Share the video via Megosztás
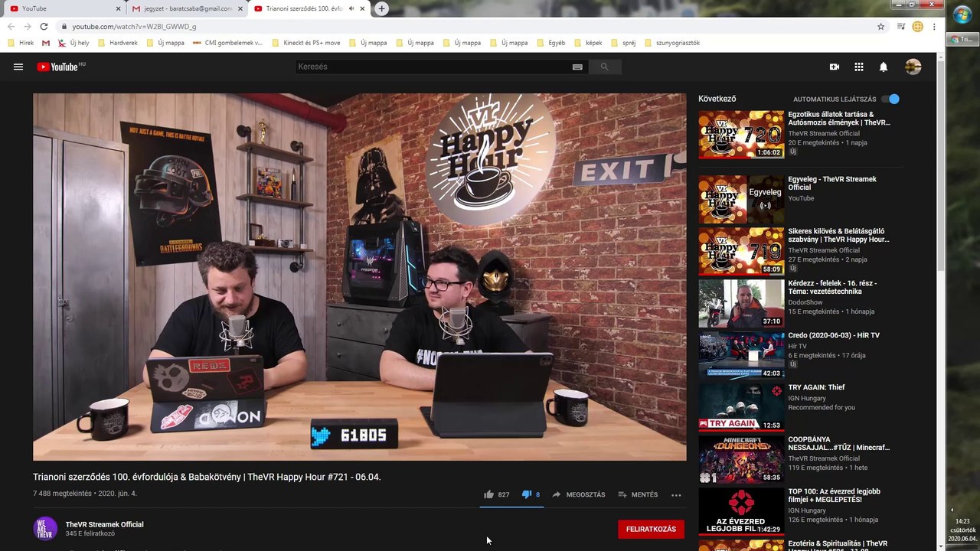Viewport: 980px width, 551px height. pyautogui.click(x=578, y=494)
